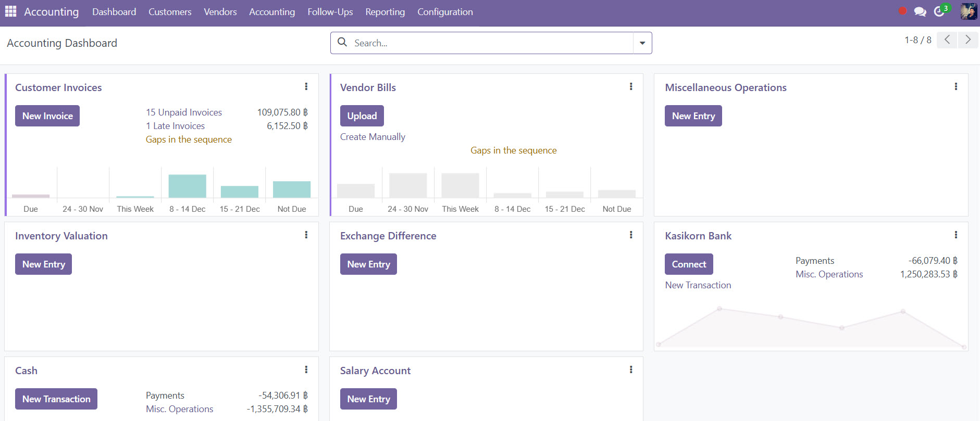
Task: Open Customer Invoices kebab menu
Action: pos(306,86)
